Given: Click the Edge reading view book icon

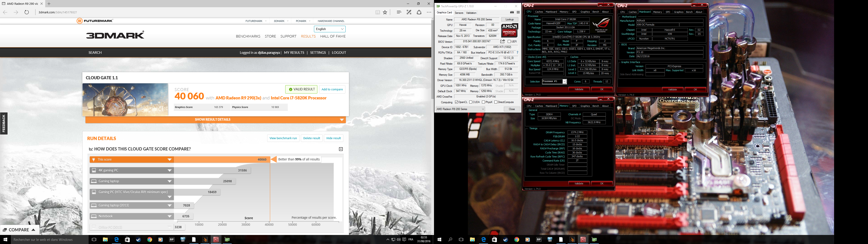Looking at the screenshot, I should pos(378,12).
